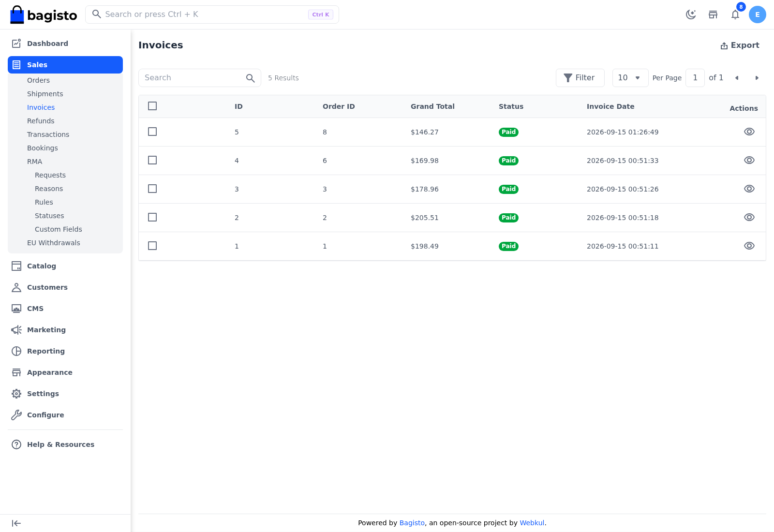This screenshot has height=532, width=774.
Task: Toggle dark mode moon icon
Action: pos(691,15)
